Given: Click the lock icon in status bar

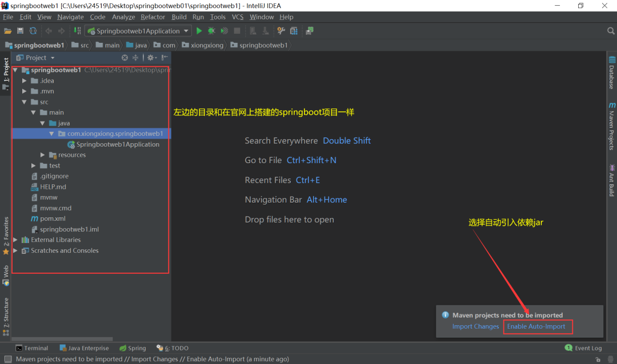Looking at the screenshot, I should point(598,359).
